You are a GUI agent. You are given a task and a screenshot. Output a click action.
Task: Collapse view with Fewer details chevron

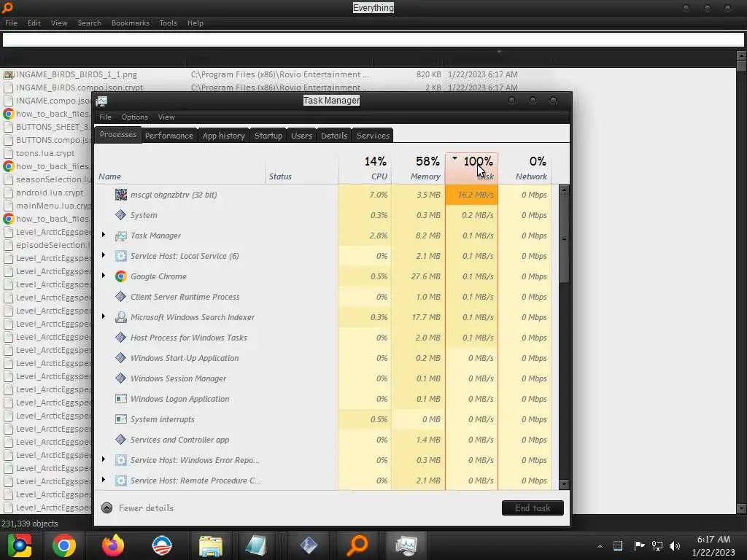click(107, 508)
